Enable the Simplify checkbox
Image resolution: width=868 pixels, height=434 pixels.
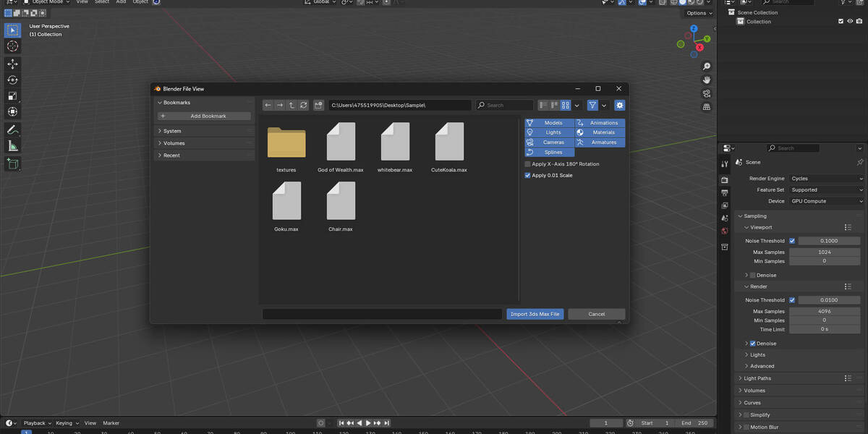746,415
